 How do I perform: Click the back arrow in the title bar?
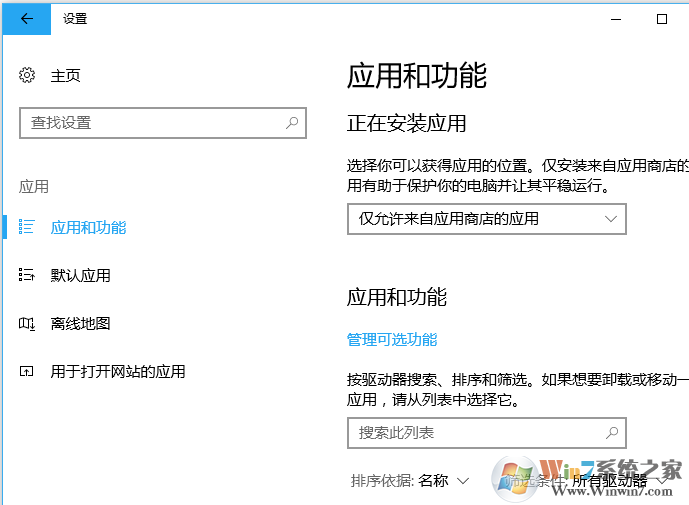(x=26, y=18)
